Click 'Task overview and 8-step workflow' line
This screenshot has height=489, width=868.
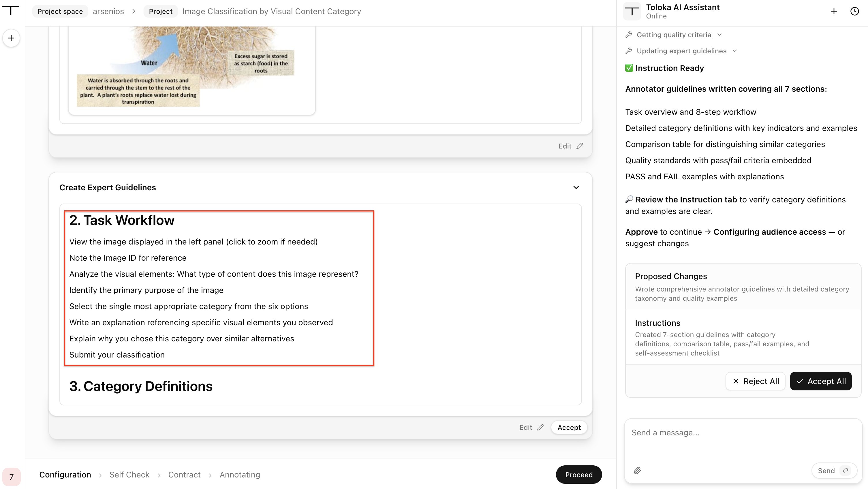[690, 112]
